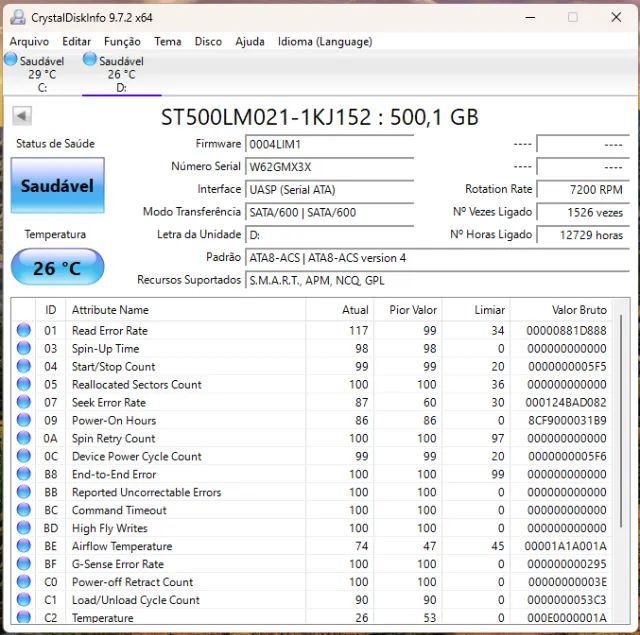Image resolution: width=640 pixels, height=635 pixels.
Task: Click the Pior Valor column header
Action: pyautogui.click(x=408, y=310)
